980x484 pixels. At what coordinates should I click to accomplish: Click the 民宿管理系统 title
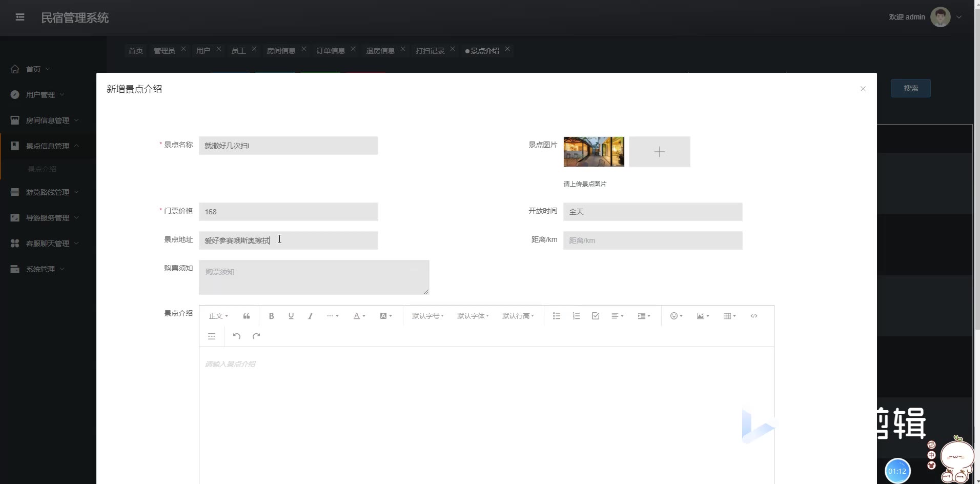pos(75,18)
